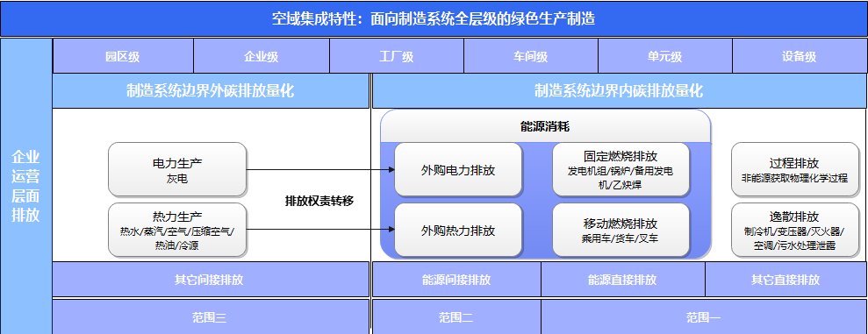Select the 排放权责转移 label
Screen dimensions: 868x334
pyautogui.click(x=319, y=202)
